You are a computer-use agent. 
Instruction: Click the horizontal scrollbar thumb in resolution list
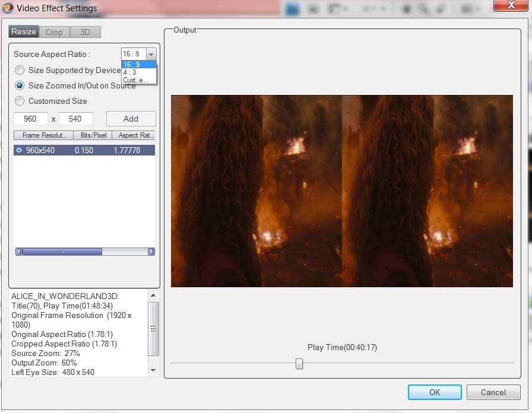point(62,252)
